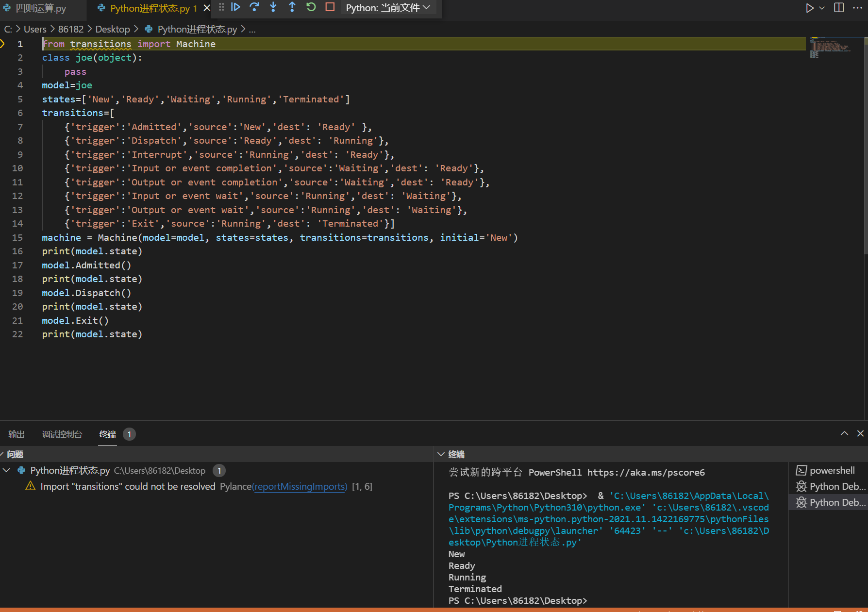Collapse the Python进程状态.py problems tree item
Viewport: 868px width, 612px height.
click(7, 470)
